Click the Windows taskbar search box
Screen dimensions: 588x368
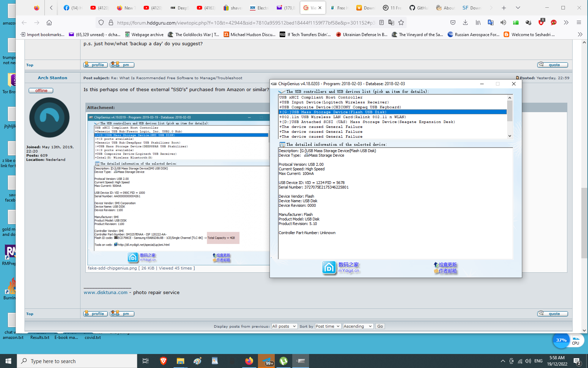click(77, 361)
